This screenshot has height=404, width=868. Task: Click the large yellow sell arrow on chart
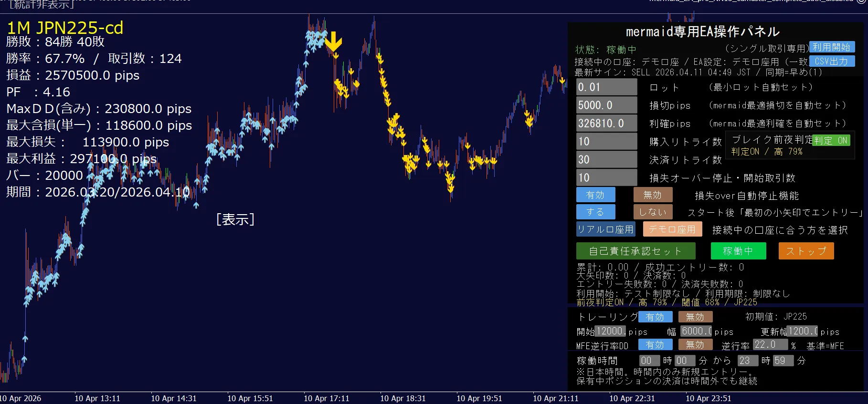point(333,41)
